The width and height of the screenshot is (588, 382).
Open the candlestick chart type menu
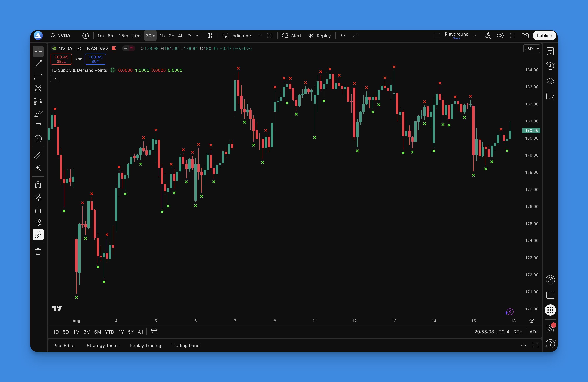(x=210, y=36)
